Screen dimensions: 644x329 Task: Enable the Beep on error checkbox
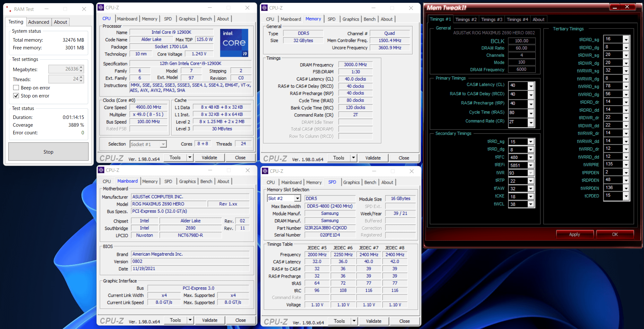coord(16,88)
